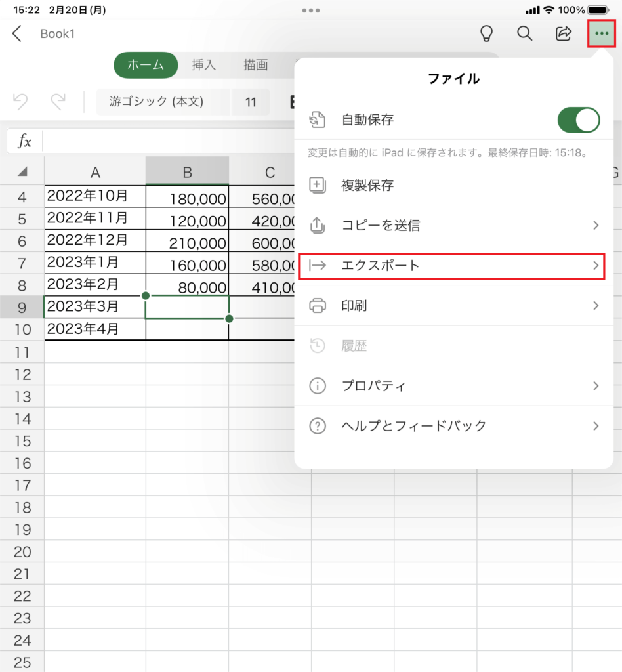622x672 pixels.
Task: Tap the search magnifier icon
Action: tap(524, 33)
